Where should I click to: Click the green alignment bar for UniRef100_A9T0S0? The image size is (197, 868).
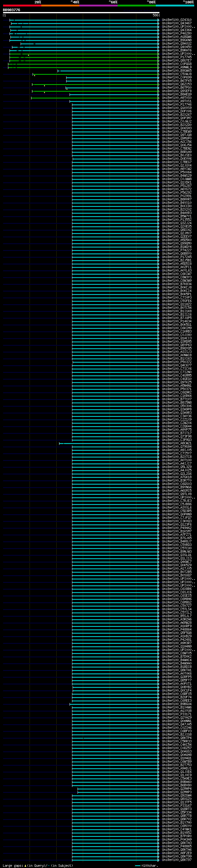pyautogui.click(x=95, y=98)
